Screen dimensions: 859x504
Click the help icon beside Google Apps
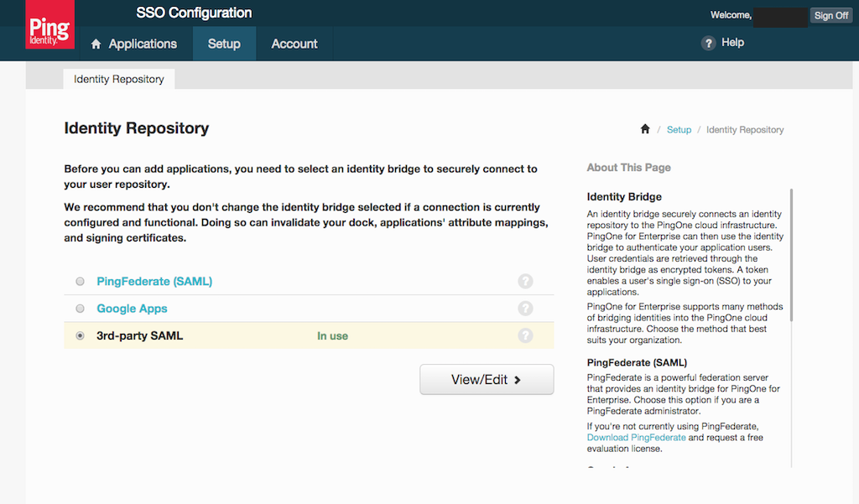pyautogui.click(x=525, y=308)
